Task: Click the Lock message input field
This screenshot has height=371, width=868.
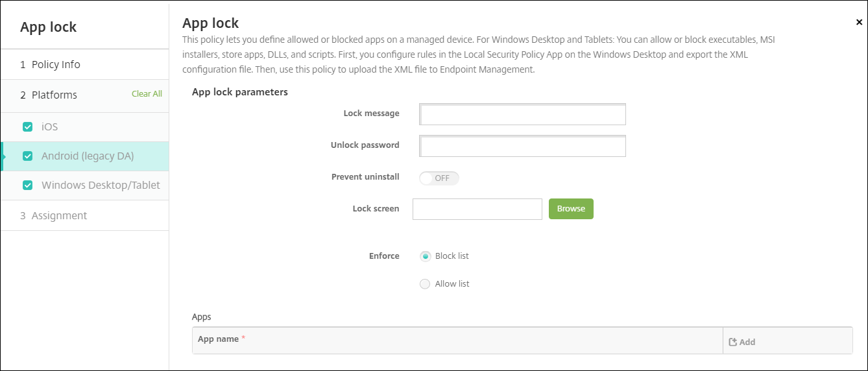Action: [523, 114]
